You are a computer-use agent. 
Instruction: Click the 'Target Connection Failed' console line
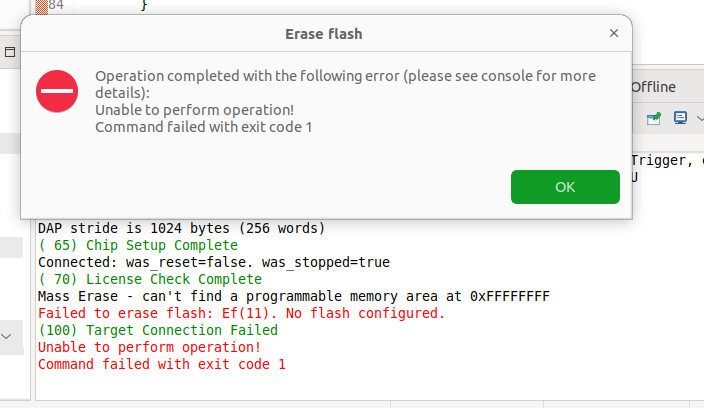click(157, 330)
